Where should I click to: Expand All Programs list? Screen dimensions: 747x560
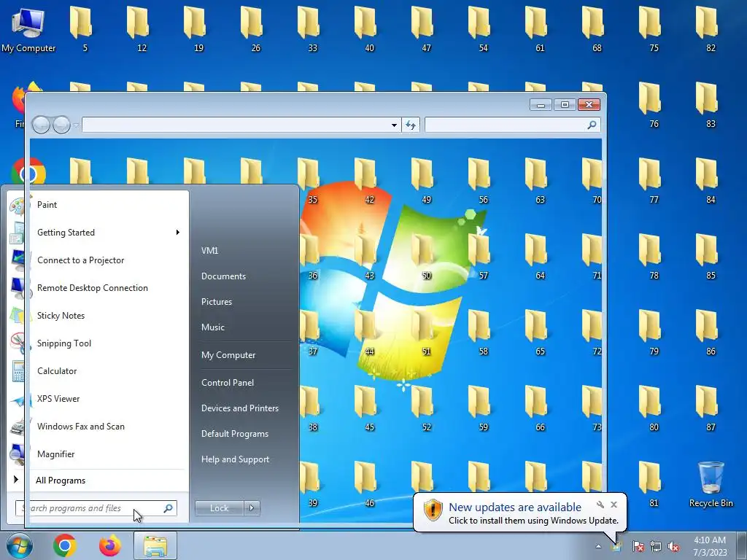click(x=98, y=481)
